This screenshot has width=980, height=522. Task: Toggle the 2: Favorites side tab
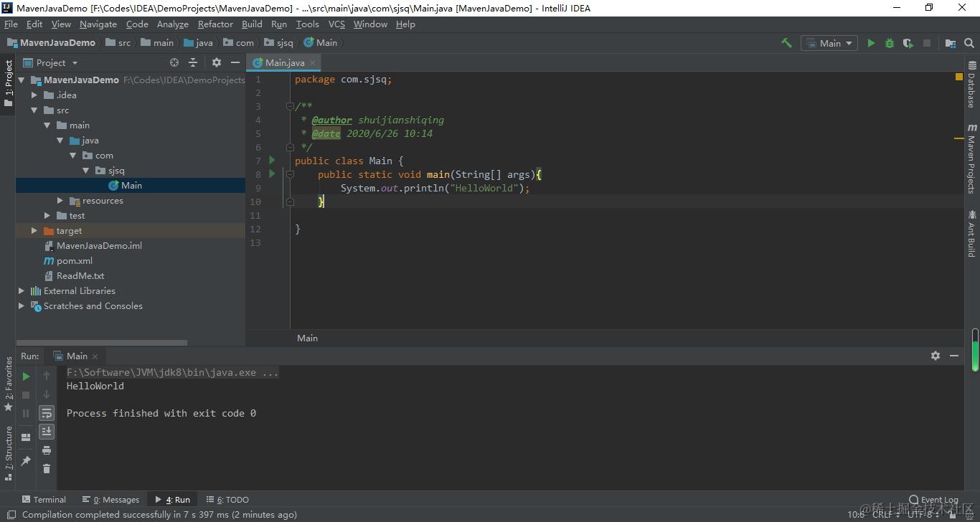(x=8, y=384)
